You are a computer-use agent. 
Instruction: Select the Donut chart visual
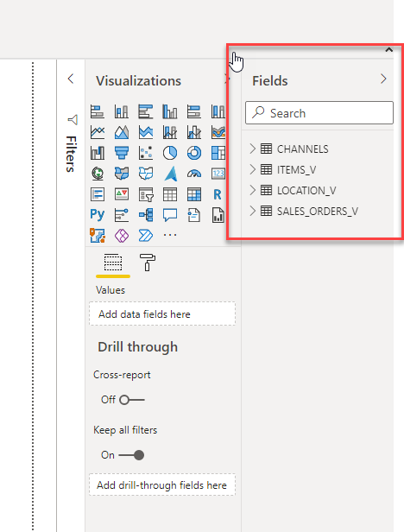194,153
